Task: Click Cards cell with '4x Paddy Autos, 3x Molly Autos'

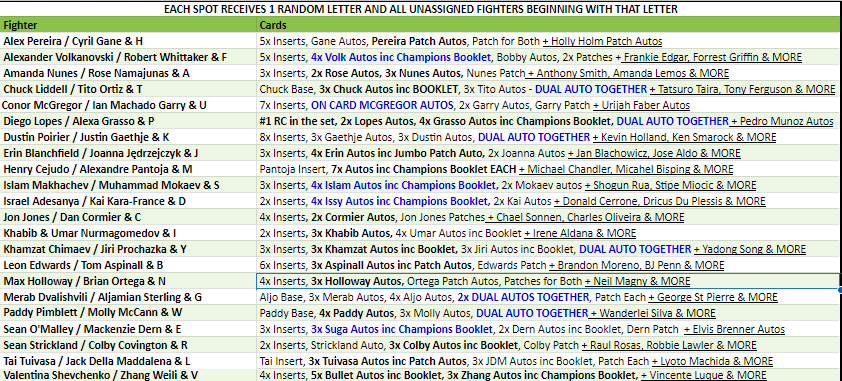Action: pos(549,313)
